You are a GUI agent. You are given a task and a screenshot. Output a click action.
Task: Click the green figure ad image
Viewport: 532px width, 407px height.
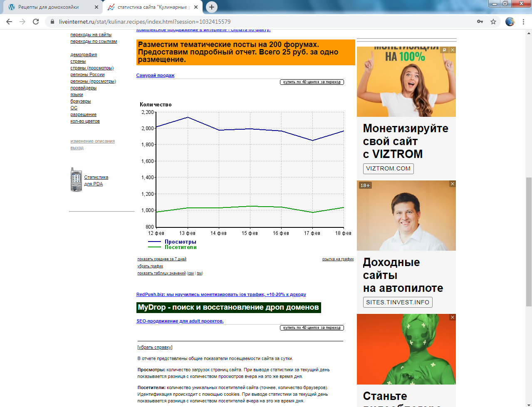tap(406, 349)
